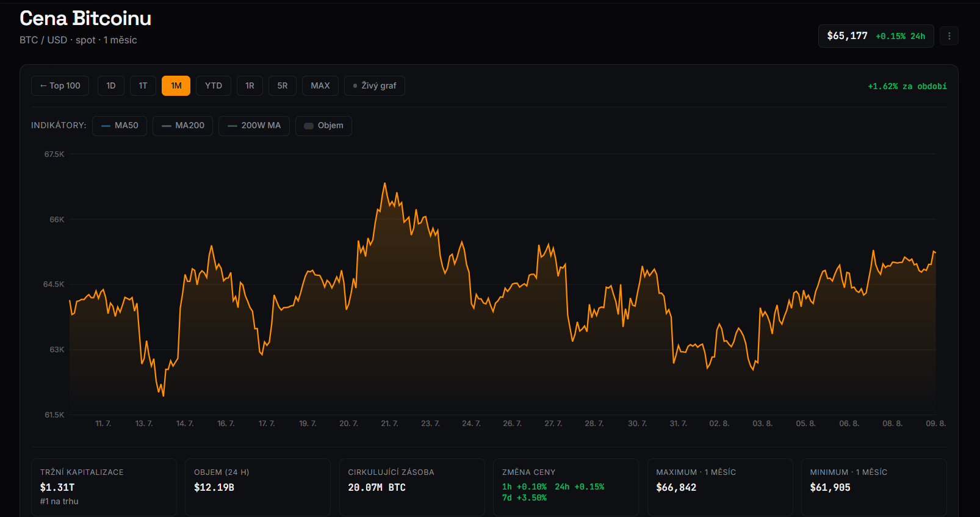Click the 09. 8. x-axis date label
Screen dimensions: 980x517
pyautogui.click(x=935, y=423)
